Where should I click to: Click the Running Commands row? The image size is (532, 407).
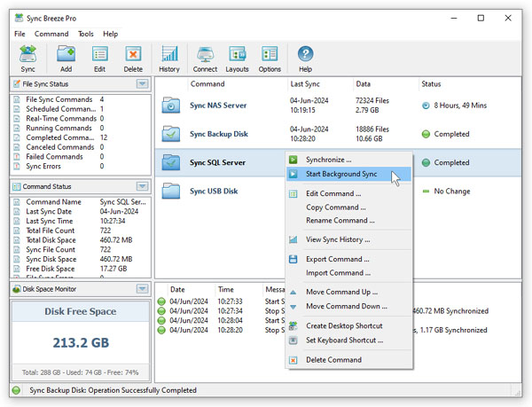point(81,128)
